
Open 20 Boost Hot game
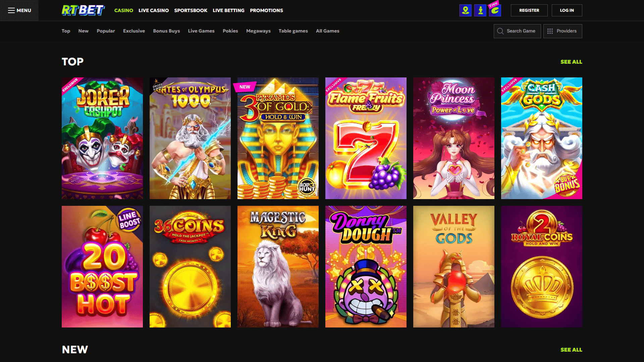102,266
